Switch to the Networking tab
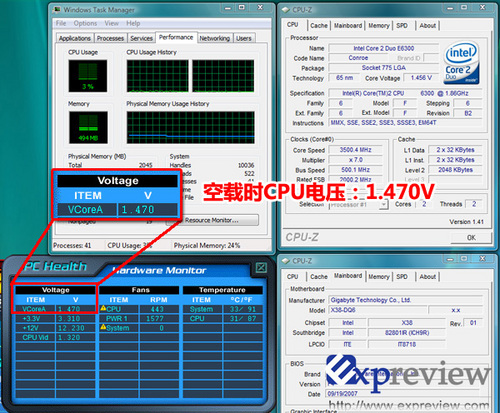This screenshot has height=413, width=500. point(215,38)
